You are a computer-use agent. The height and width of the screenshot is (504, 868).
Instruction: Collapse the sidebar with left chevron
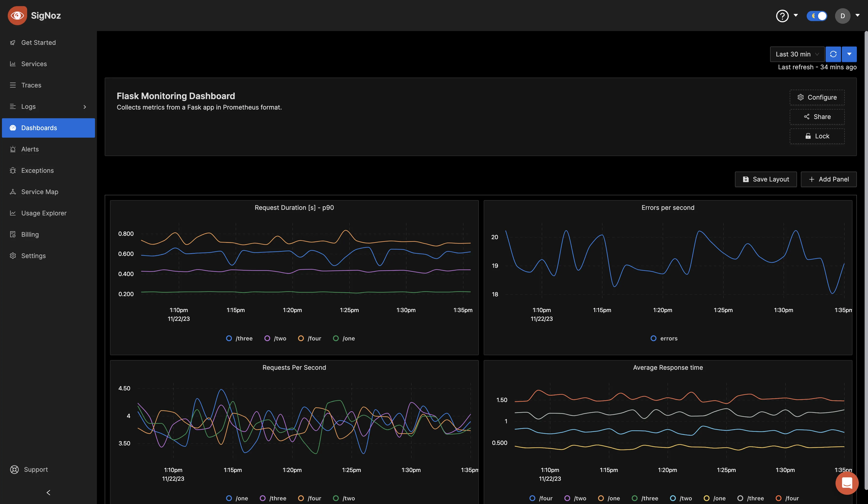(x=48, y=493)
